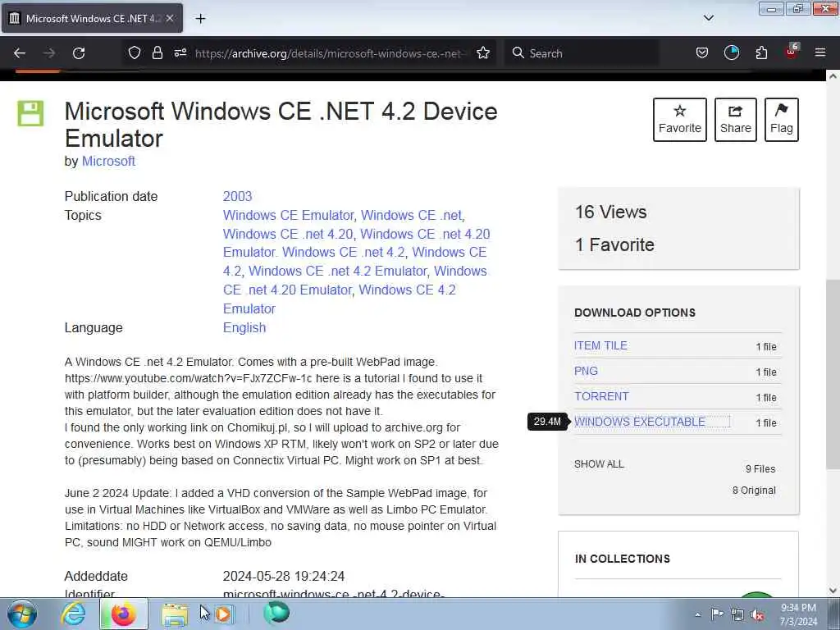Click the scrollbar up arrow
This screenshot has height=630, width=840.
pos(833,76)
